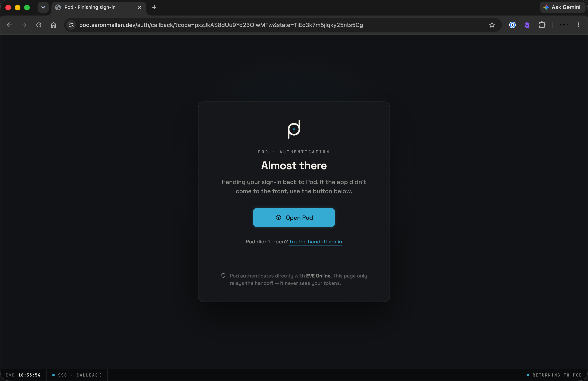
Task: Open the purple Obsidian-style extension icon
Action: pos(527,25)
